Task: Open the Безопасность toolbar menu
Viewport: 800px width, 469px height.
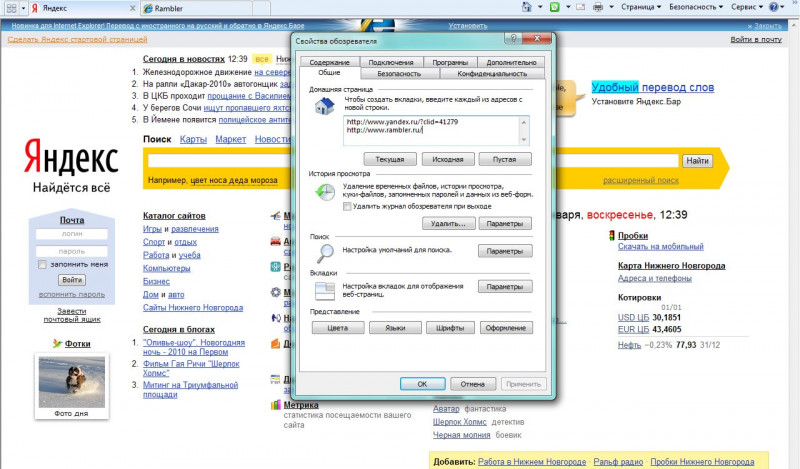Action: click(696, 7)
